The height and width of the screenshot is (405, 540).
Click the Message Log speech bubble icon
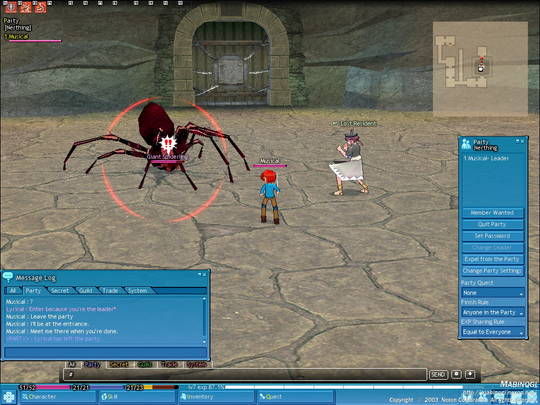pyautogui.click(x=8, y=277)
